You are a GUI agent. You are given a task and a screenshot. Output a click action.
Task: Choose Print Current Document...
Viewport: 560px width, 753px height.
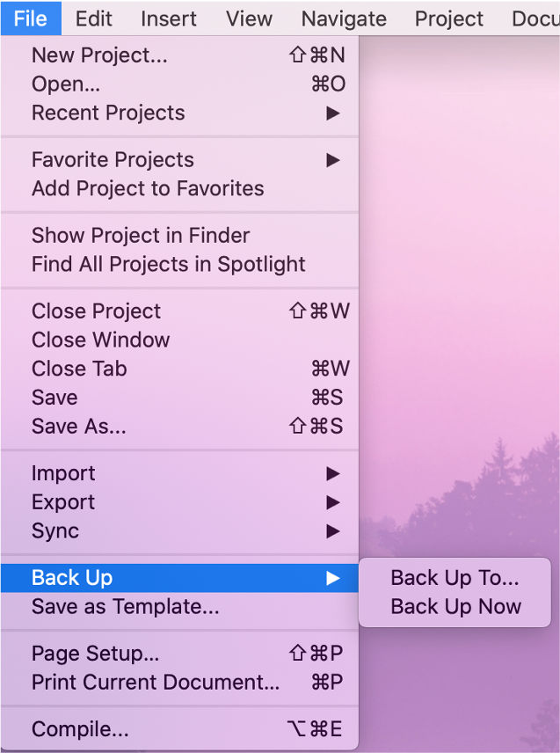179,682
